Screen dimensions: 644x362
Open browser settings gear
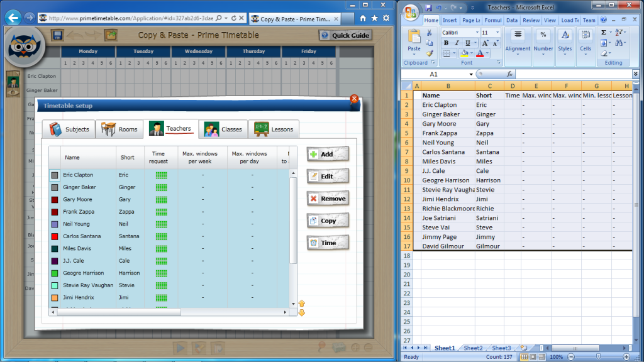(x=386, y=18)
